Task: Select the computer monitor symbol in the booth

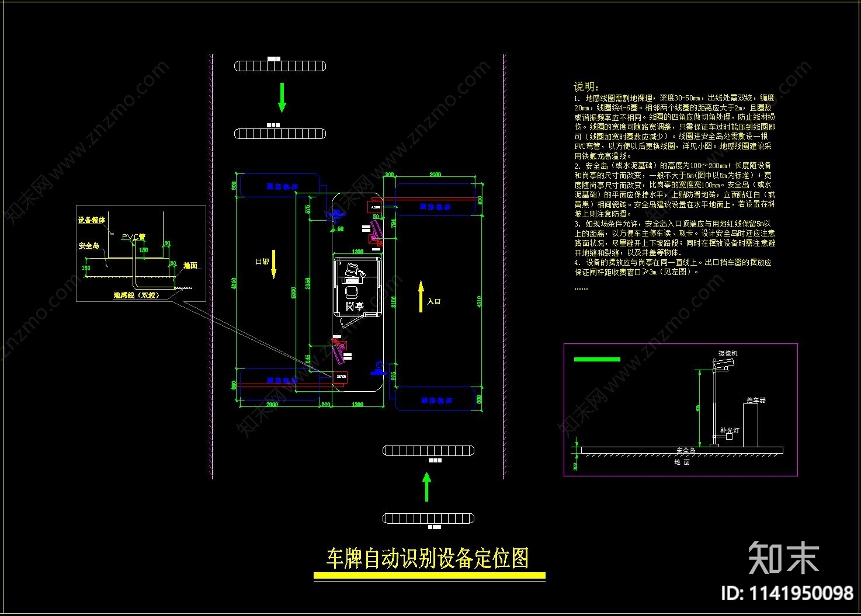Action: (353, 270)
